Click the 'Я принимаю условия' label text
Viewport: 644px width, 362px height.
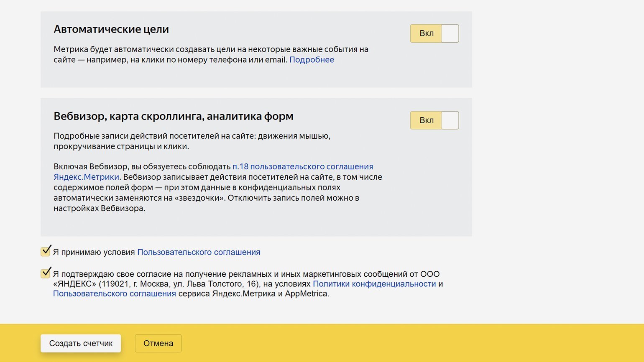coord(94,252)
